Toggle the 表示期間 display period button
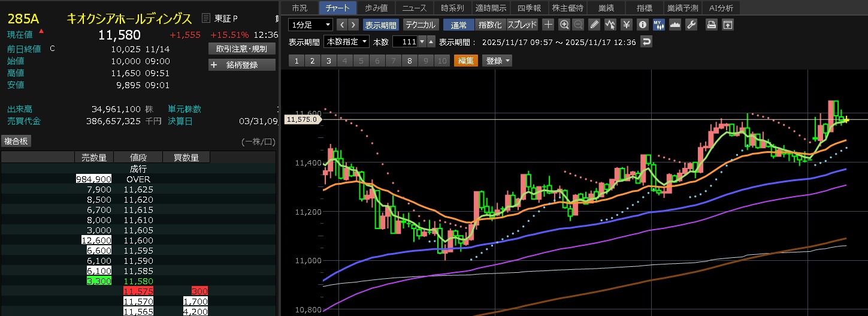Image resolution: width=868 pixels, height=316 pixels. [x=381, y=25]
